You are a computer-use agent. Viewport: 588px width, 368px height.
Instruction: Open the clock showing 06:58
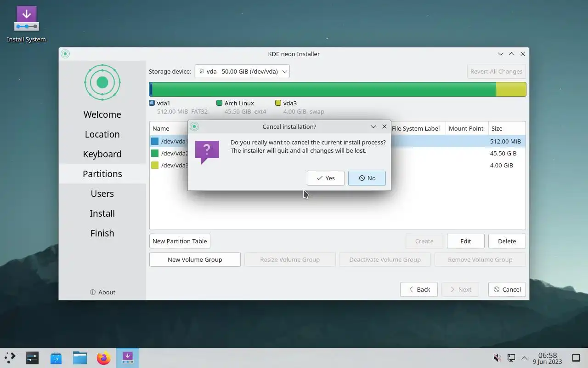coord(548,358)
